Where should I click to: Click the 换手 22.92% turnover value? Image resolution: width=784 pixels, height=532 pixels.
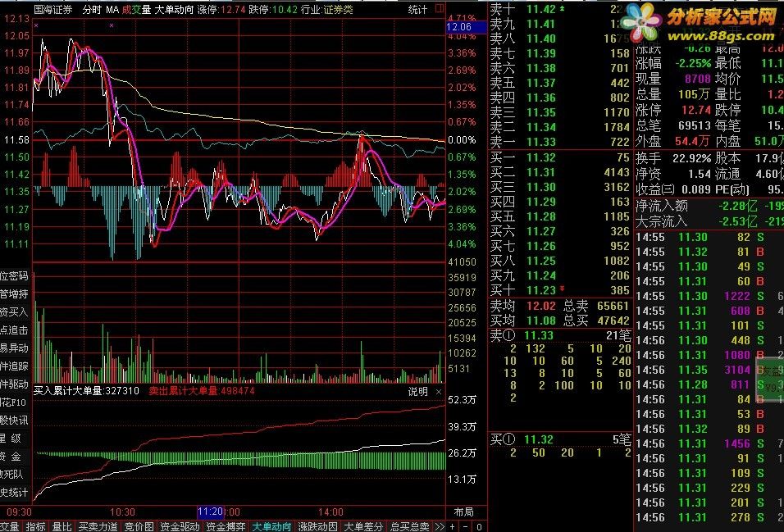(692, 158)
